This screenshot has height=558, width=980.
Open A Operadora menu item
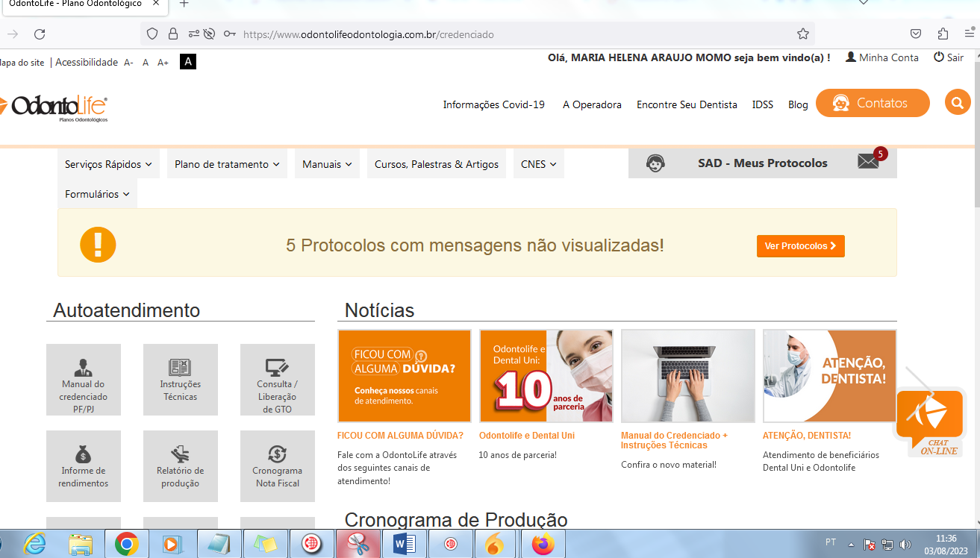pos(592,104)
